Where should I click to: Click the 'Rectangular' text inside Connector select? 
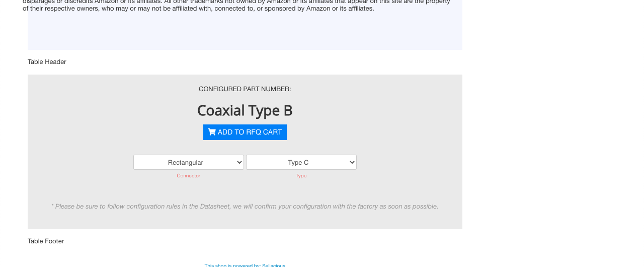(x=186, y=162)
